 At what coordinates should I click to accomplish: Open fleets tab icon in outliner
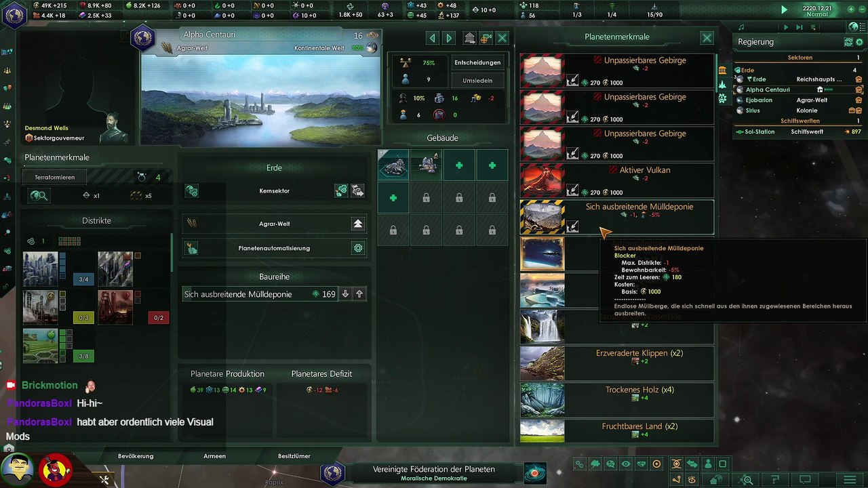click(x=723, y=84)
